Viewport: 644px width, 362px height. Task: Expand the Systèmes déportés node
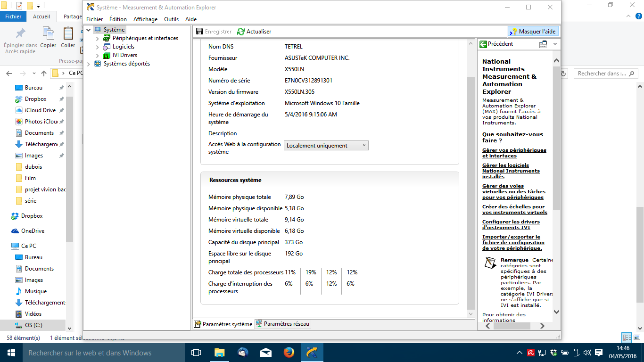pos(88,64)
